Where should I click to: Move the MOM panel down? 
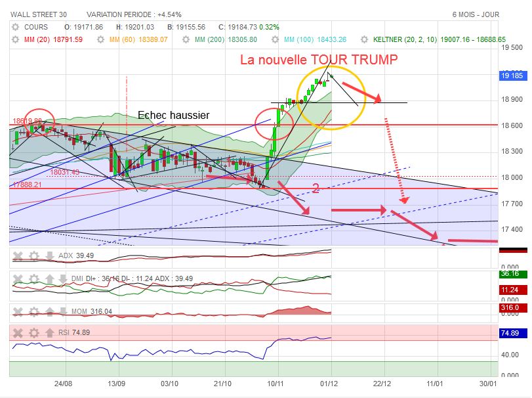(x=63, y=311)
